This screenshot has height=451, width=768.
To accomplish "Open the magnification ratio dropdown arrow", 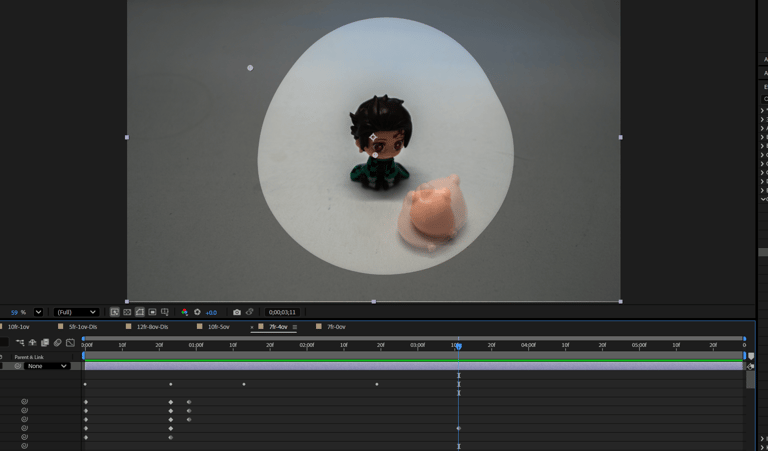I will pyautogui.click(x=38, y=312).
